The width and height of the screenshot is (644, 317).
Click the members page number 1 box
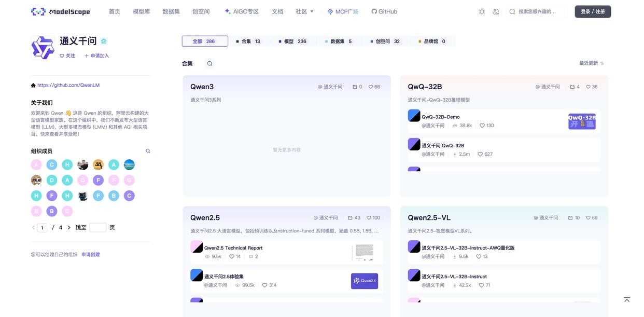[x=42, y=227]
